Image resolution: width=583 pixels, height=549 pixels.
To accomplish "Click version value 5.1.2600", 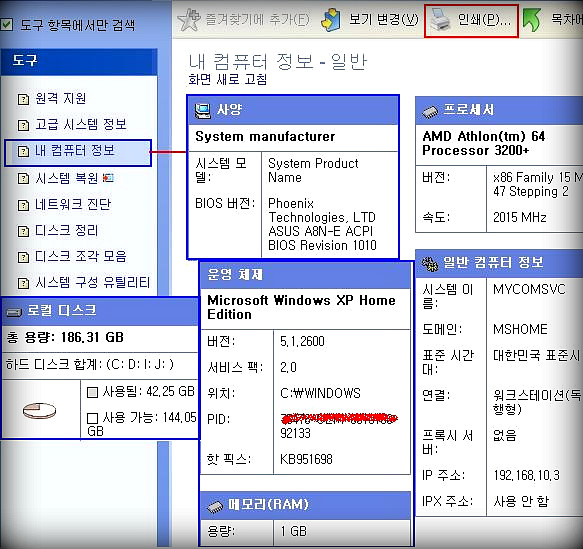I will [x=302, y=341].
